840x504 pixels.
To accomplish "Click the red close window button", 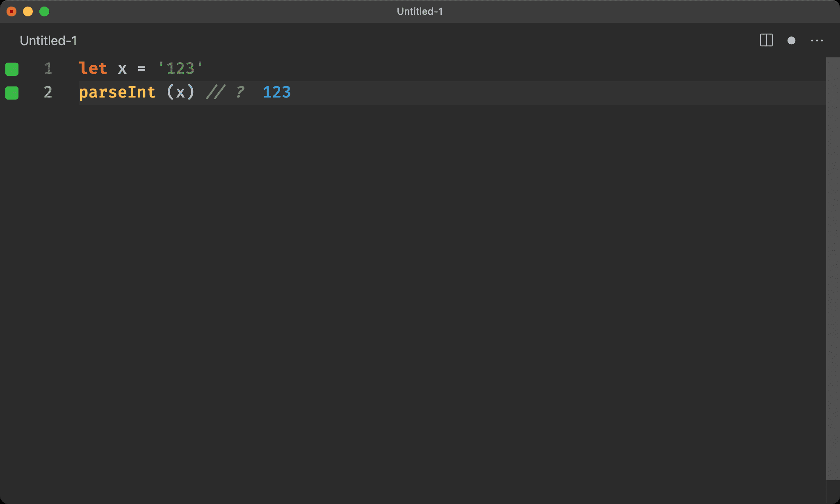I will click(11, 11).
